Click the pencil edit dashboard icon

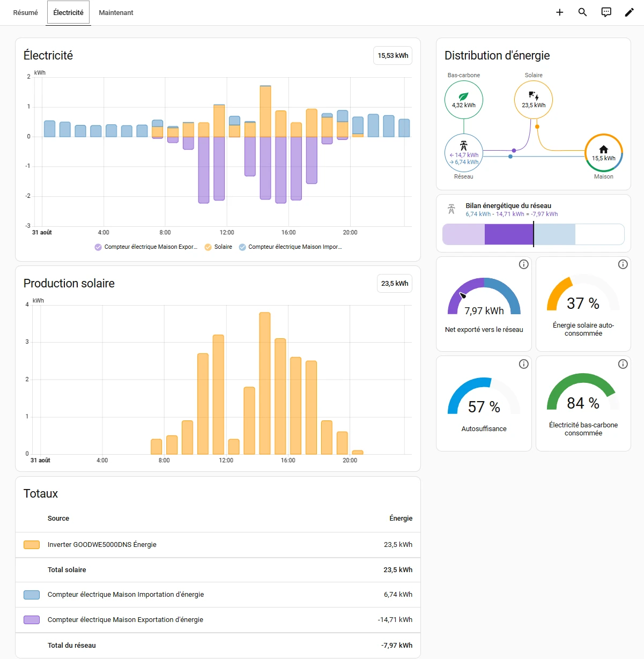(x=629, y=12)
